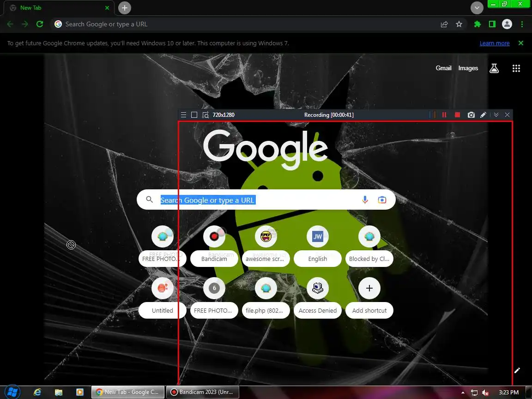Open the Bandicam hamburger menu icon
Image resolution: width=532 pixels, height=399 pixels.
(x=183, y=115)
